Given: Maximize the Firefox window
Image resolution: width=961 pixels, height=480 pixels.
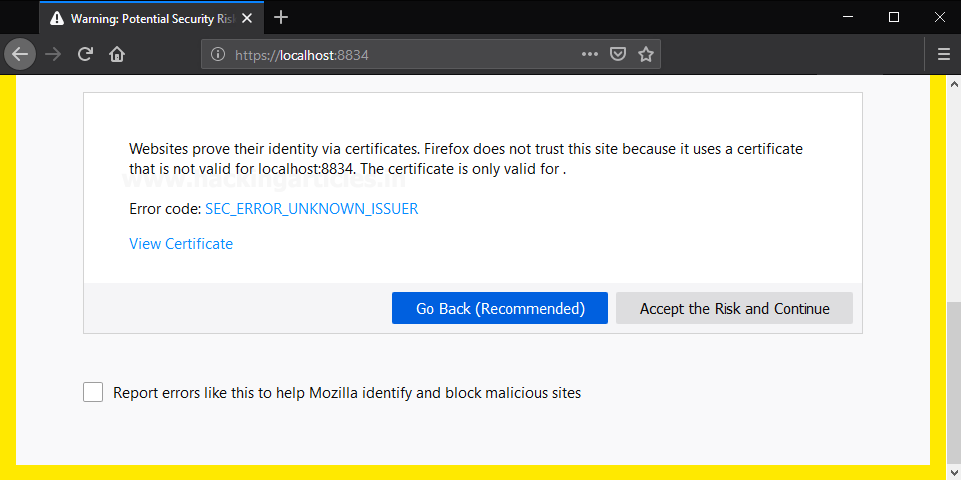Looking at the screenshot, I should coord(894,17).
